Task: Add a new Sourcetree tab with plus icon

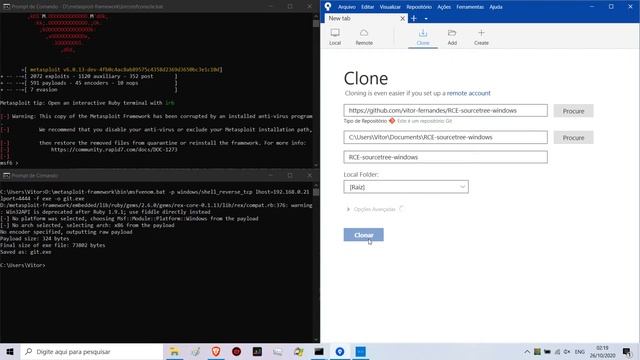Action: coord(414,18)
